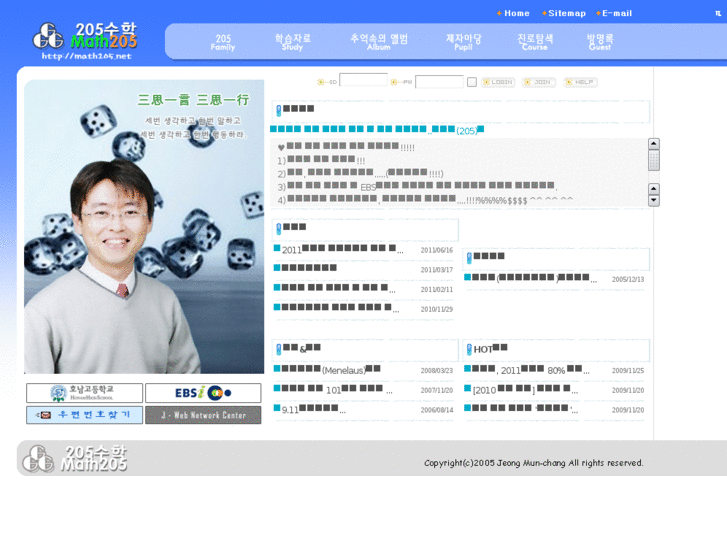Open the Study menu

click(x=293, y=42)
